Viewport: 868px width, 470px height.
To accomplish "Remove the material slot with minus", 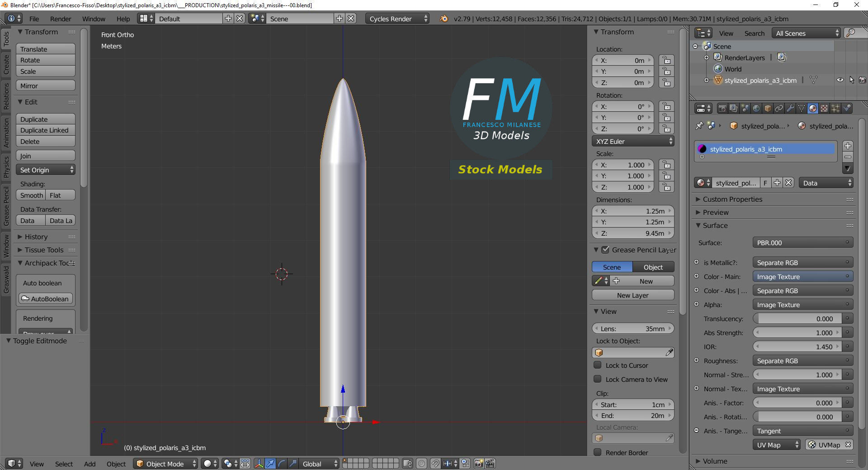I will pyautogui.click(x=848, y=157).
